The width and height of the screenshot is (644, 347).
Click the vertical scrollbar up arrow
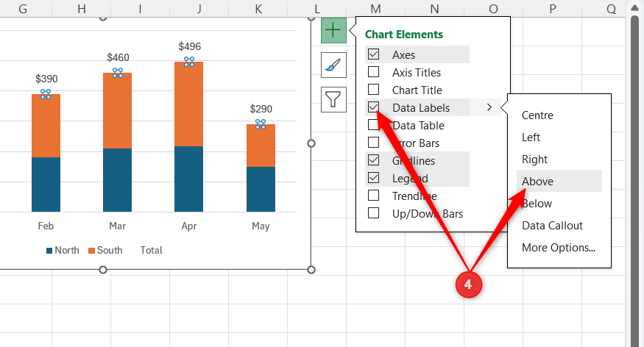pyautogui.click(x=634, y=8)
